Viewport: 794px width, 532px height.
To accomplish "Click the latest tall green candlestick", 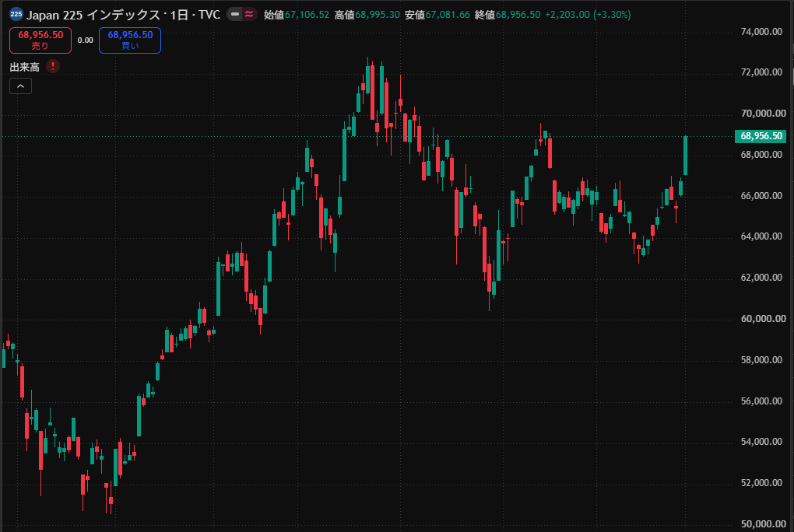I will [685, 156].
